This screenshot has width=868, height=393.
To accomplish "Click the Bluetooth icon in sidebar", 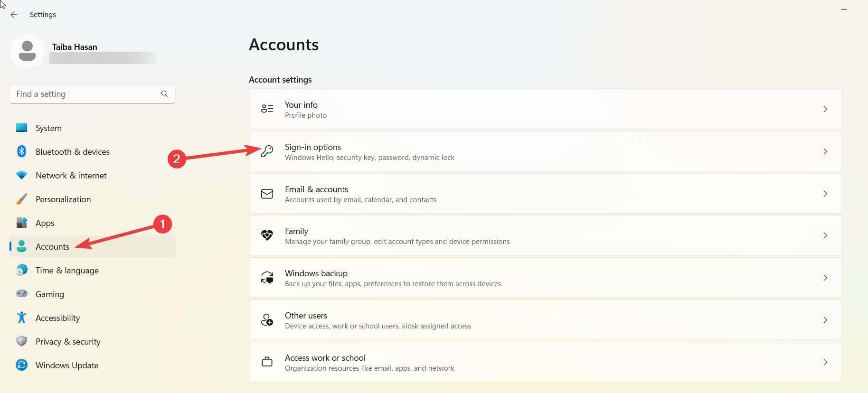I will 21,151.
